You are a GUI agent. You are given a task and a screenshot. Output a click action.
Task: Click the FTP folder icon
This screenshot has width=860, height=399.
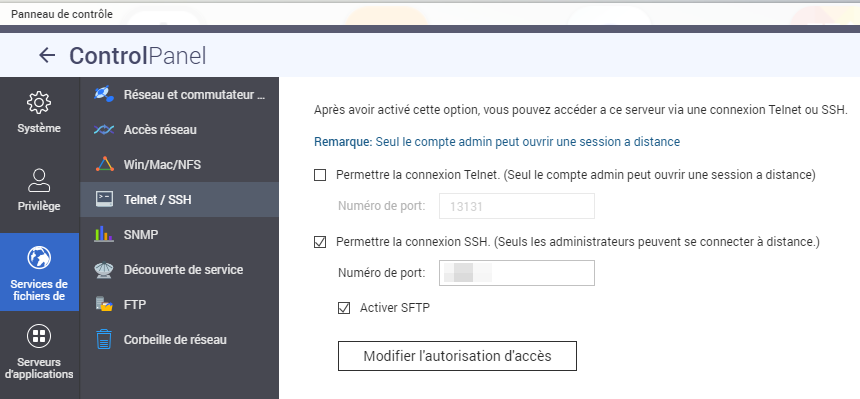[x=104, y=304]
